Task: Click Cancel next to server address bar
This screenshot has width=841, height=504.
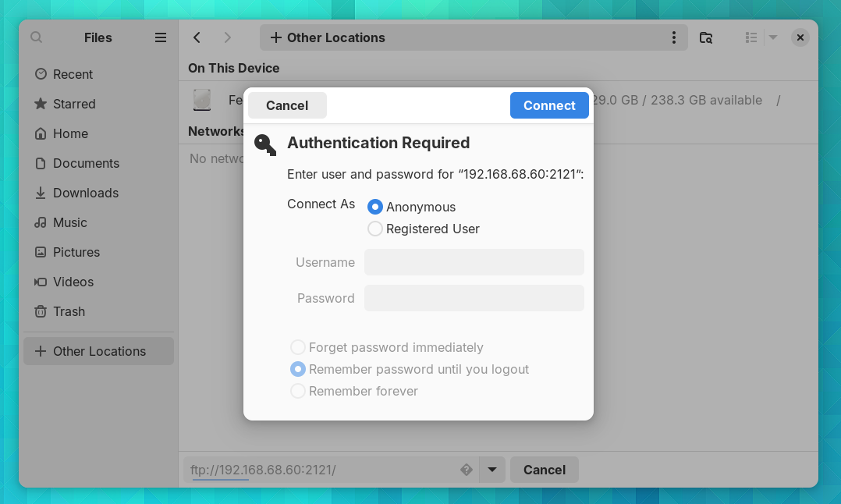Action: point(545,470)
